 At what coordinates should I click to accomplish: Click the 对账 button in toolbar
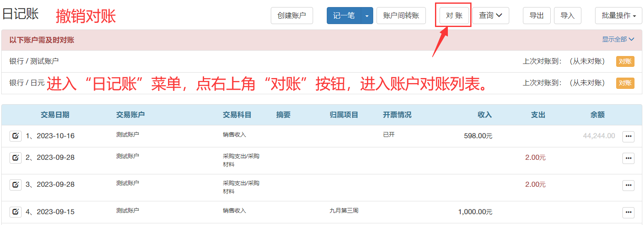click(x=454, y=16)
